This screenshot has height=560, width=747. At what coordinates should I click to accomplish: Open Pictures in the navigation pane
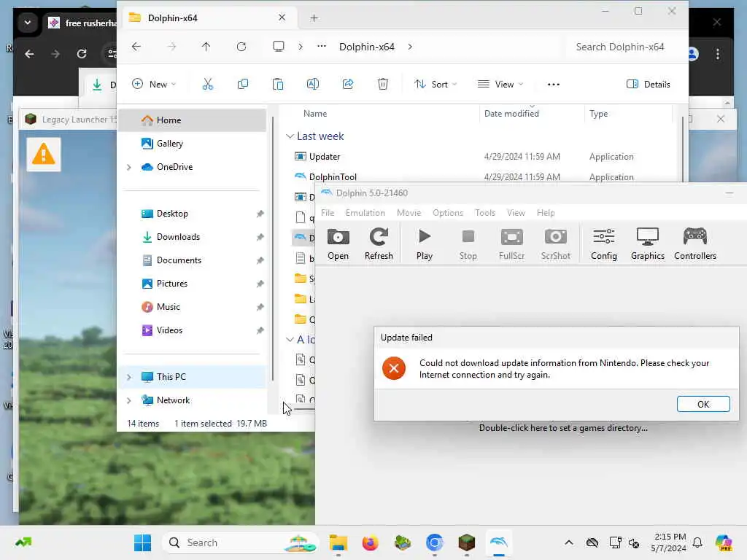tap(192, 284)
